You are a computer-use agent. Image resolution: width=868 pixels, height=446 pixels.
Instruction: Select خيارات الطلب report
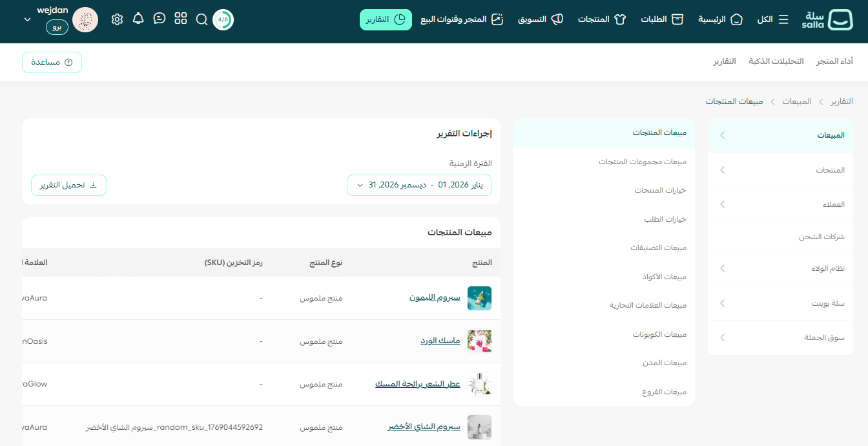pyautogui.click(x=604, y=219)
